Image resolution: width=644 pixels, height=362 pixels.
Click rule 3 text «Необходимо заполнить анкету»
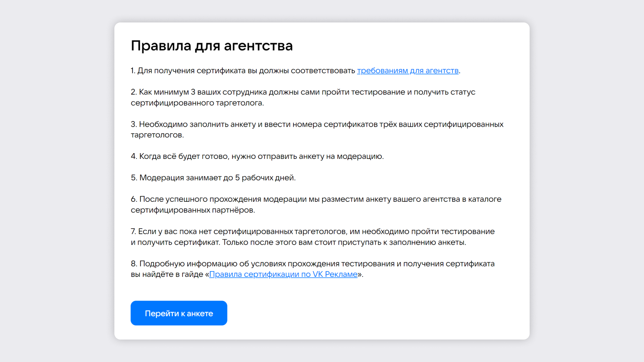317,129
